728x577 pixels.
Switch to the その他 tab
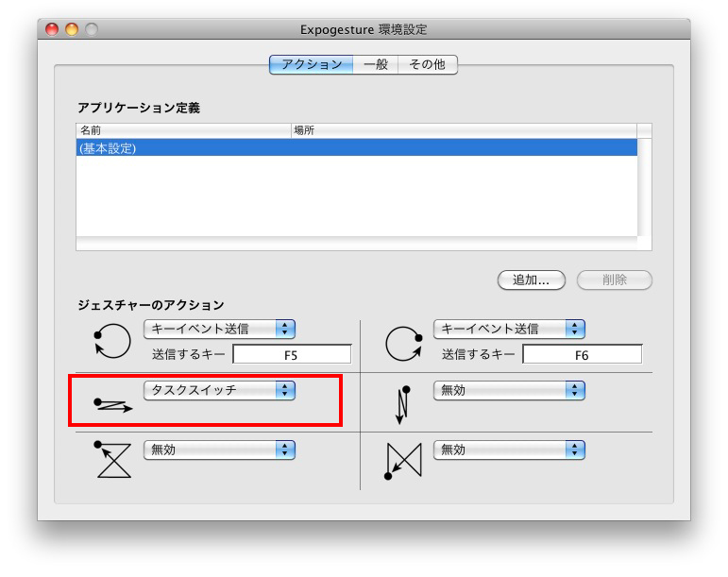coord(428,64)
